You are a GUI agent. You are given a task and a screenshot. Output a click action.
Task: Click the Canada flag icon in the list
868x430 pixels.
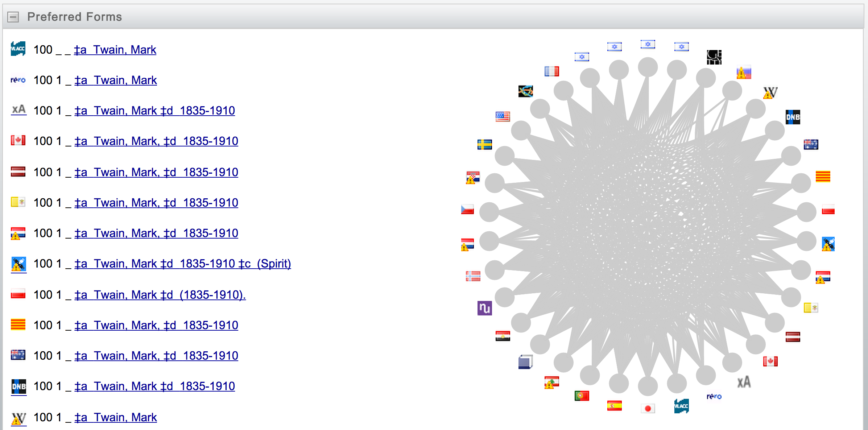coord(18,140)
